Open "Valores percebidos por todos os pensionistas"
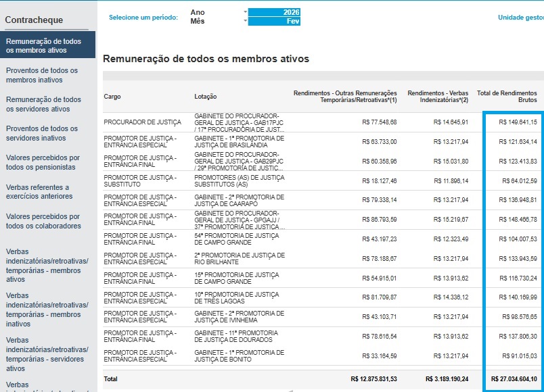544x392 pixels. 43,162
